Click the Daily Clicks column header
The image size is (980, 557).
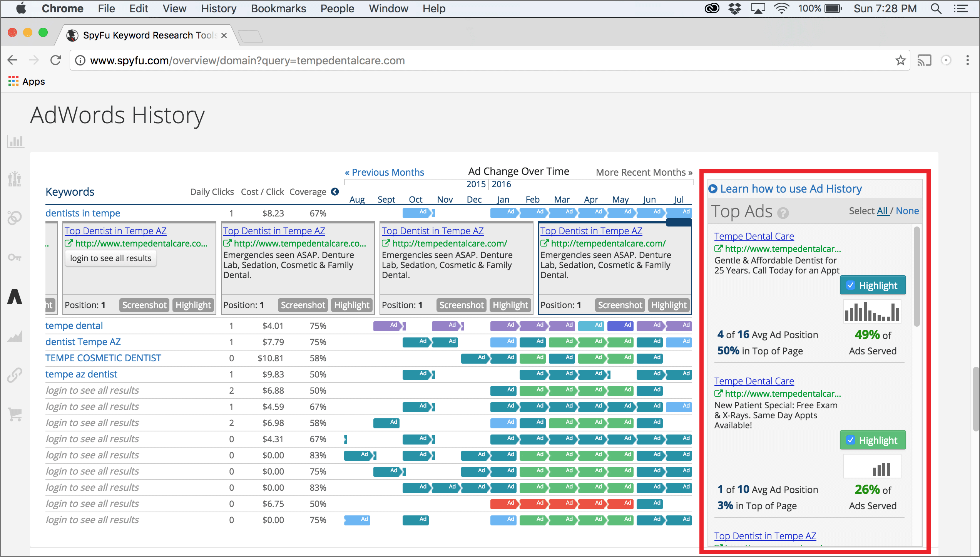212,192
